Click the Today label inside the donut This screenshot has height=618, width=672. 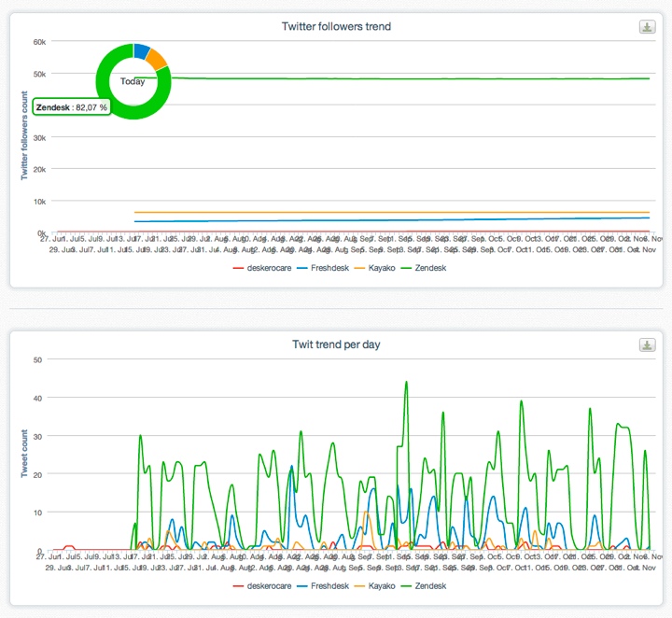tap(133, 81)
